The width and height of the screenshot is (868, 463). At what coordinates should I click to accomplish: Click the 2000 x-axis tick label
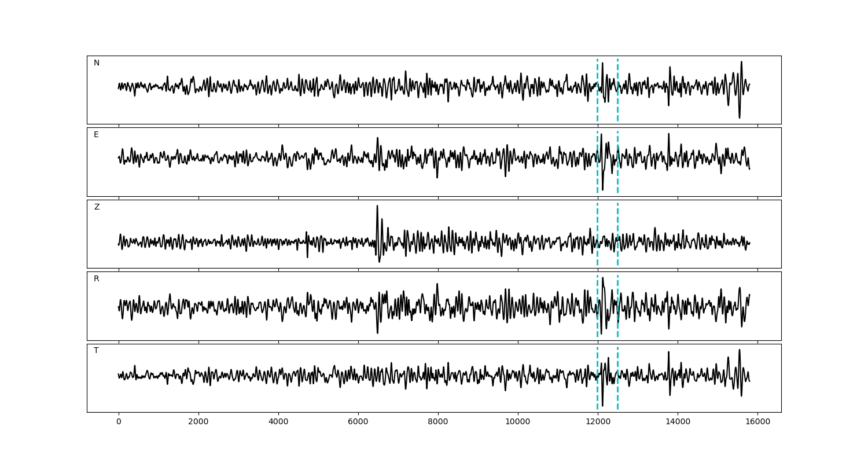click(x=198, y=422)
